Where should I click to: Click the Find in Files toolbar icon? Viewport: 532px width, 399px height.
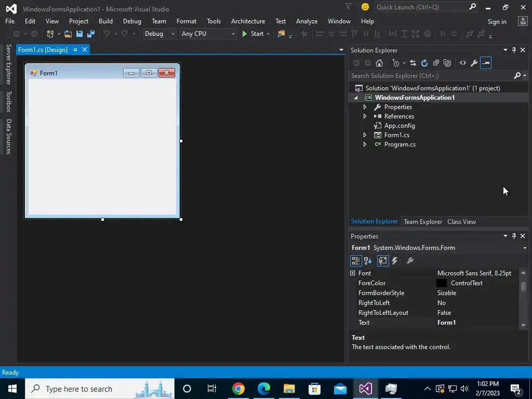(x=281, y=34)
